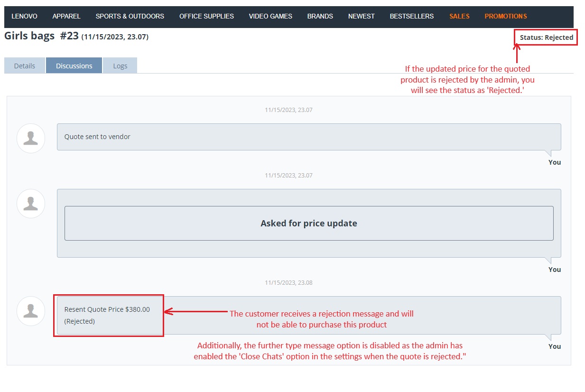Click the avatar beside 'Asked for price update'
The height and width of the screenshot is (392, 585).
pyautogui.click(x=31, y=204)
